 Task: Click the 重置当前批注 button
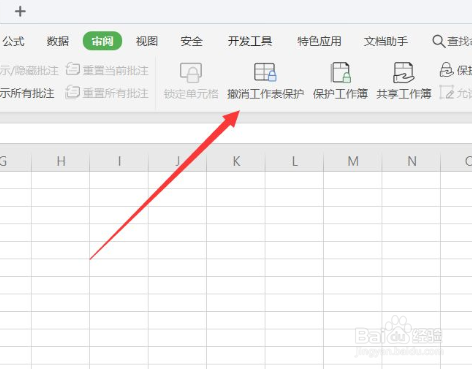coord(107,70)
